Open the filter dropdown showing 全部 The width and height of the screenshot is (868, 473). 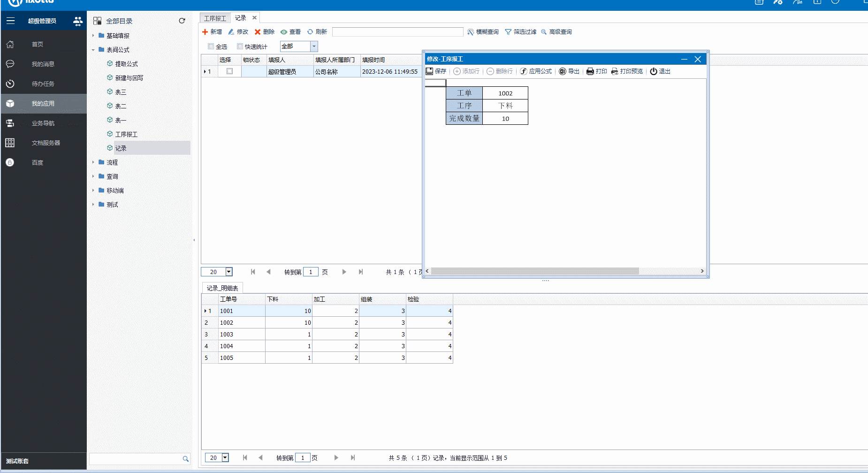click(314, 46)
